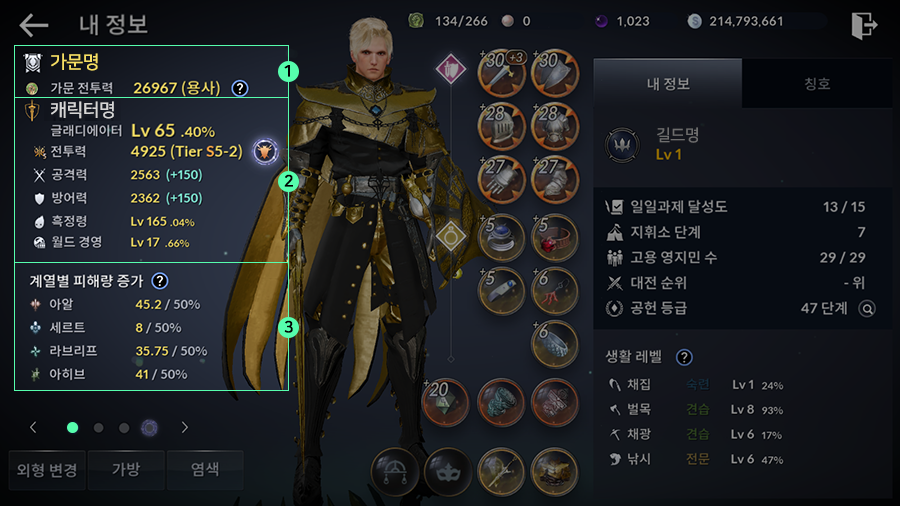Go to next page with right chevron

[184, 427]
